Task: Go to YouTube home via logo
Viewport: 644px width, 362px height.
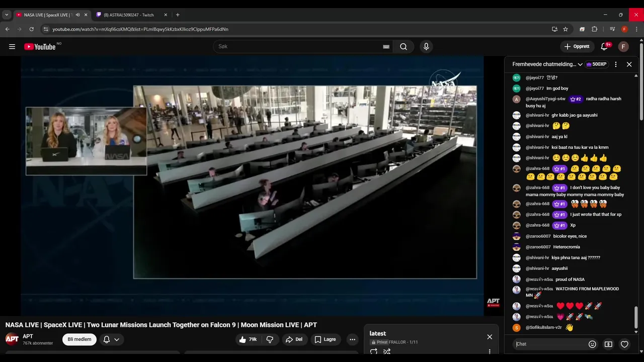Action: [40, 47]
